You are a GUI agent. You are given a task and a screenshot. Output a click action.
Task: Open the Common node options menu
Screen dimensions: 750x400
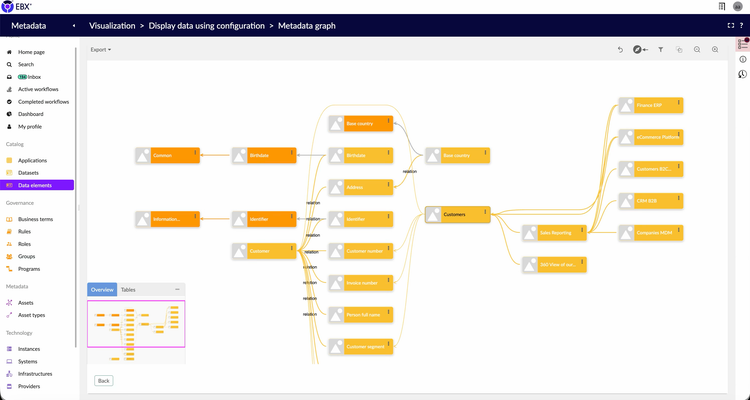[195, 153]
